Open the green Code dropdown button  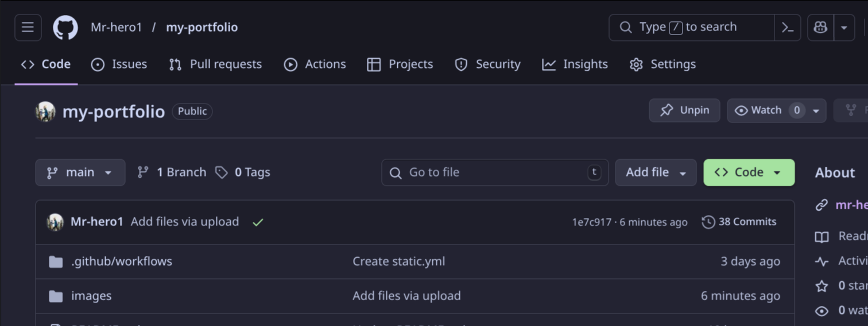tap(749, 172)
